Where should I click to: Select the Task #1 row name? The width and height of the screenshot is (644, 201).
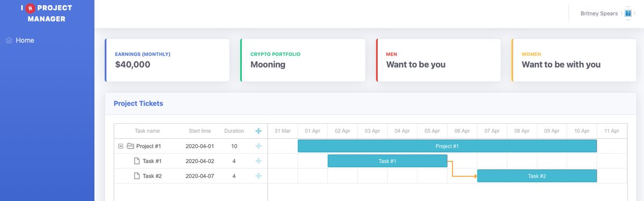point(152,161)
